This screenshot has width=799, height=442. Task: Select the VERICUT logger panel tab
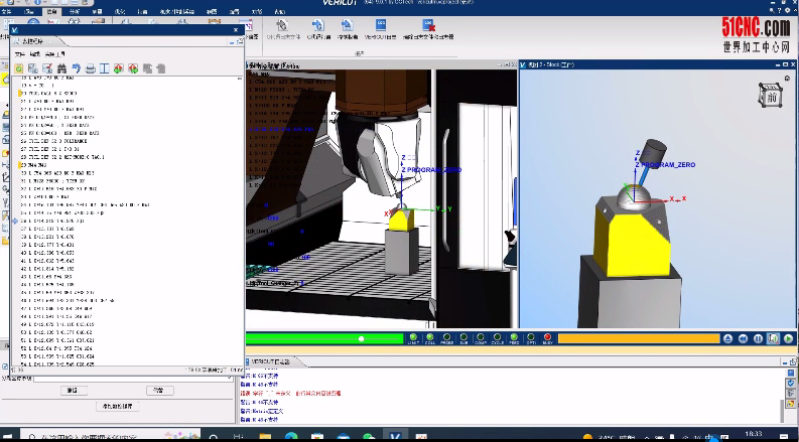point(270,360)
